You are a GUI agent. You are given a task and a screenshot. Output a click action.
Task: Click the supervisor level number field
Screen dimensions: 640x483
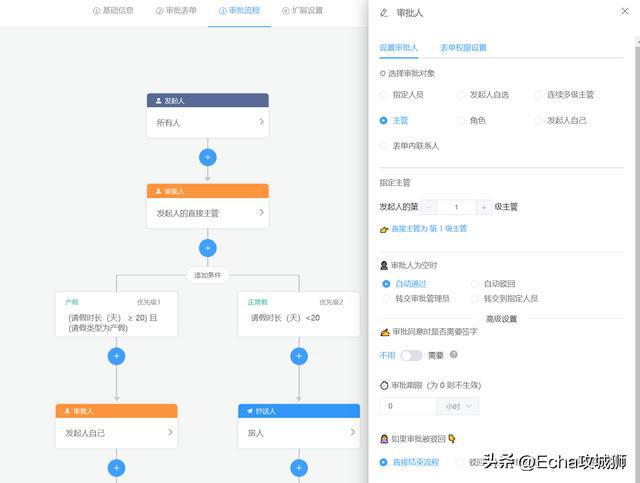pos(456,207)
